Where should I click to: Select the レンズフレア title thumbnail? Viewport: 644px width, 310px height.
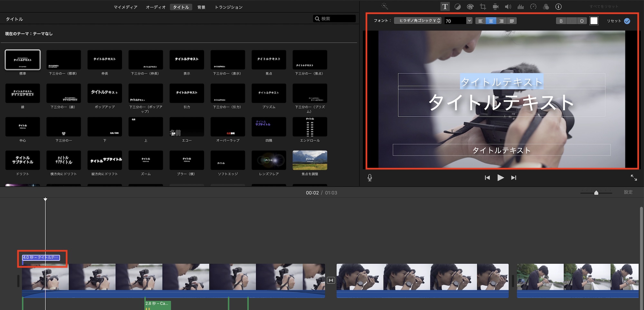(x=269, y=160)
